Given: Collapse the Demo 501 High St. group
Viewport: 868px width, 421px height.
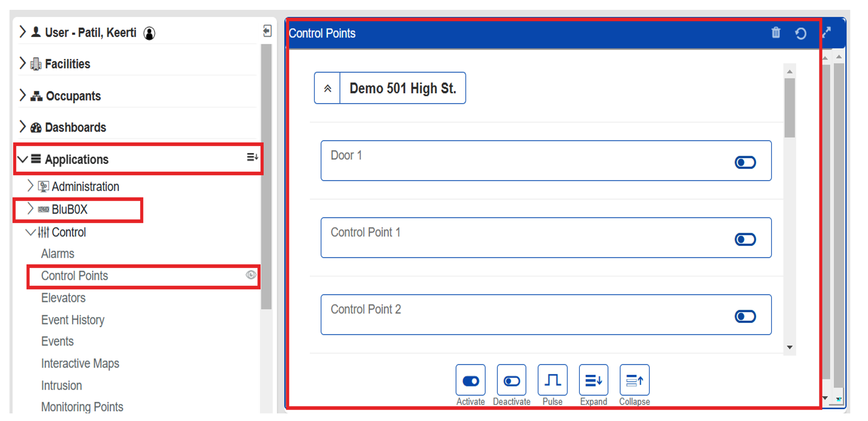Looking at the screenshot, I should [x=327, y=88].
